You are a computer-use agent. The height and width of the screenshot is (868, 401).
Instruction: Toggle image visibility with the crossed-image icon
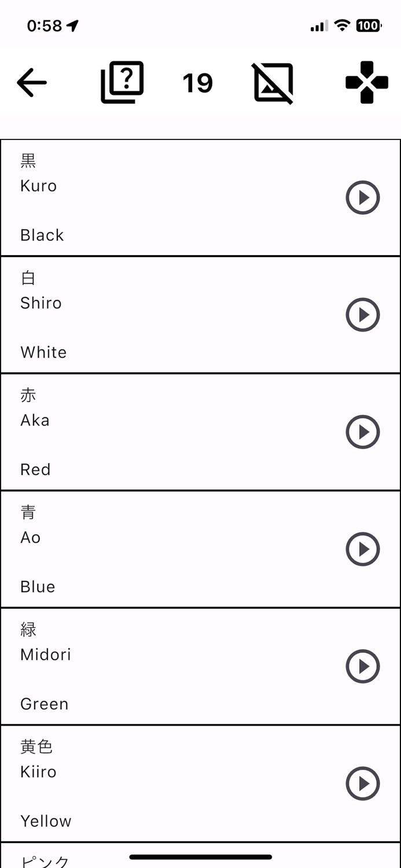272,82
